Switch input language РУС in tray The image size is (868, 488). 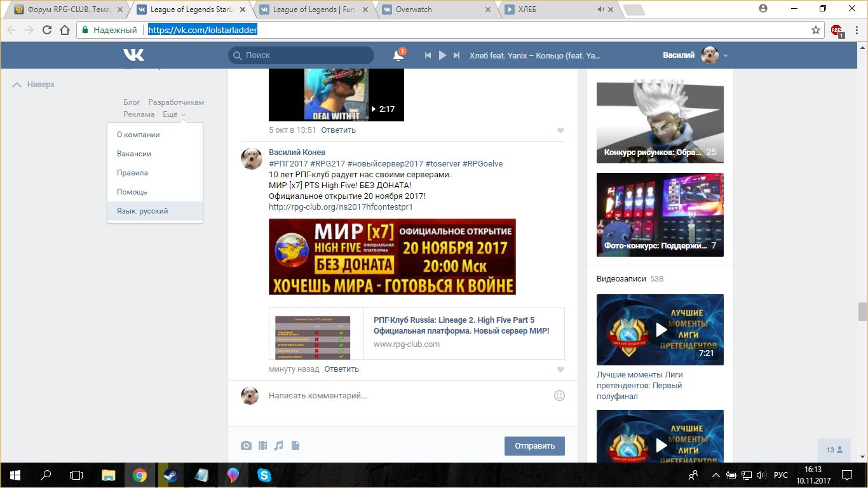pos(781,475)
